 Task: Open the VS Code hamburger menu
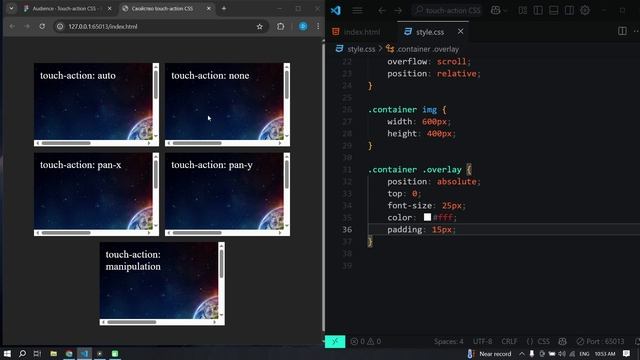(357, 11)
